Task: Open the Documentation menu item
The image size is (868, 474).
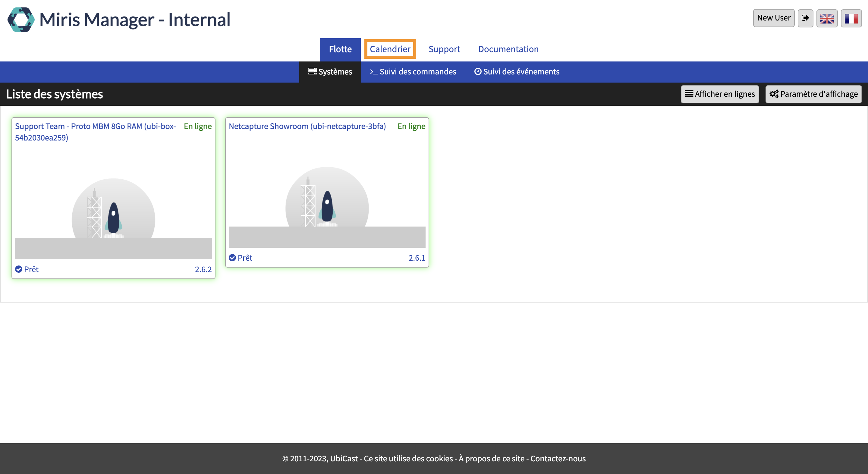Action: [508, 49]
